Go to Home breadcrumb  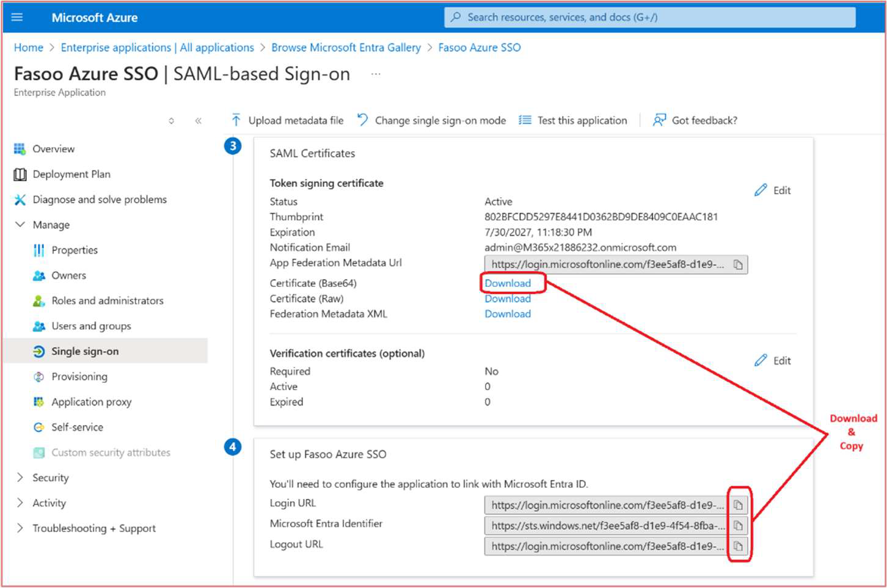[x=29, y=48]
